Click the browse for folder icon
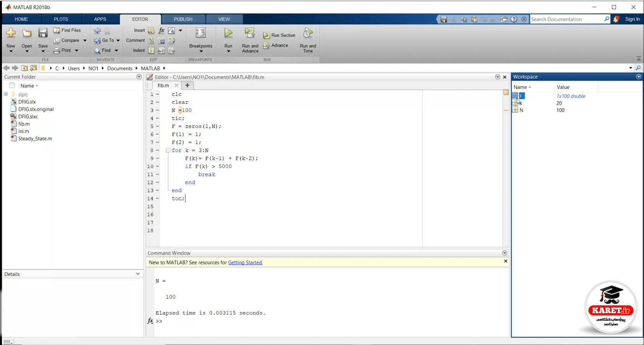The width and height of the screenshot is (644, 345). (33, 68)
